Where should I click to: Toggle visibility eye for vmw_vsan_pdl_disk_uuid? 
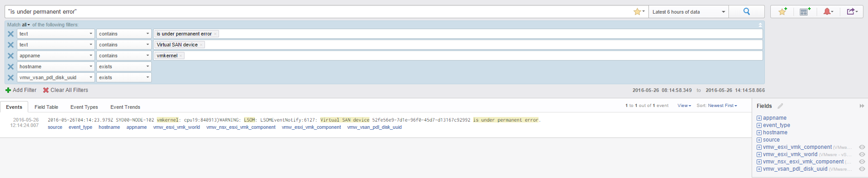point(862,169)
